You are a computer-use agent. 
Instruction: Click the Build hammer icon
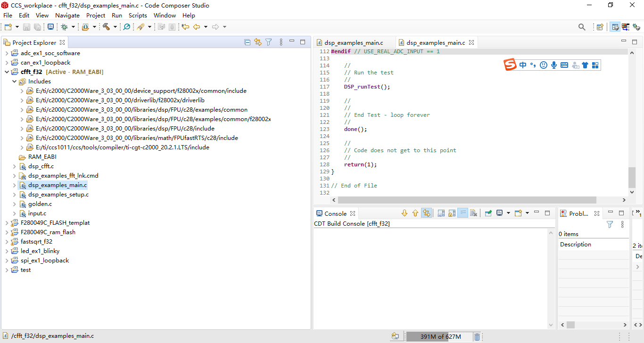click(106, 27)
